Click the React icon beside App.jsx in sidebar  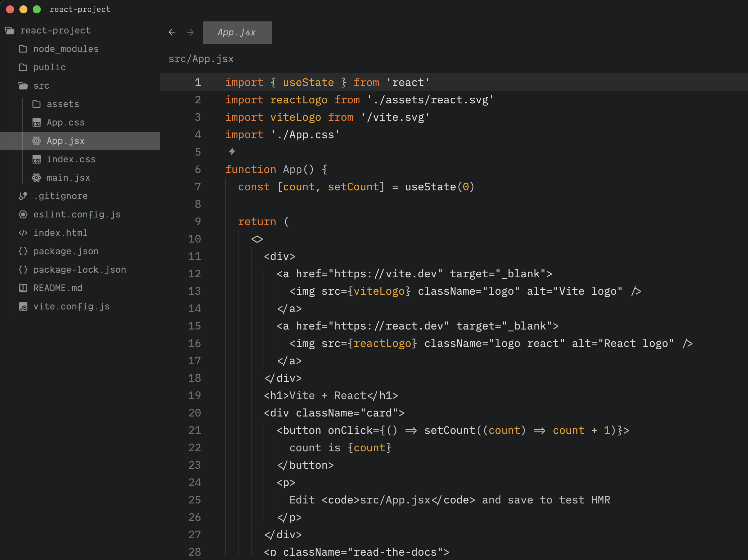tap(36, 141)
